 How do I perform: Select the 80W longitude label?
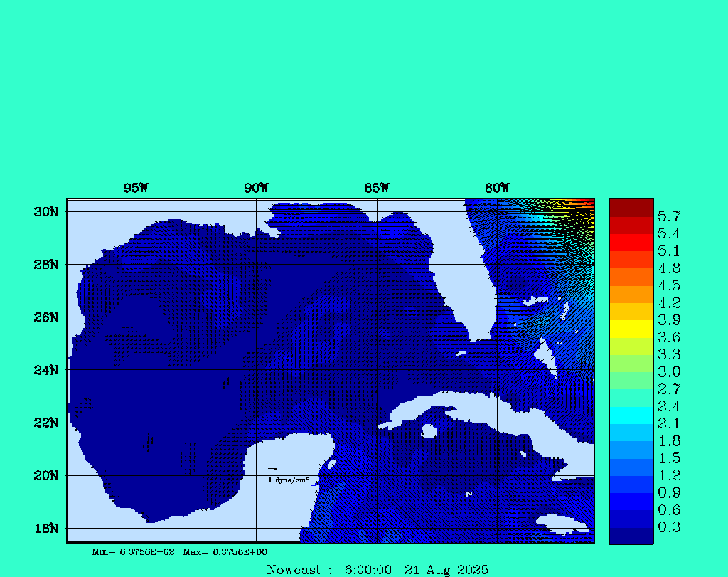[x=497, y=189]
